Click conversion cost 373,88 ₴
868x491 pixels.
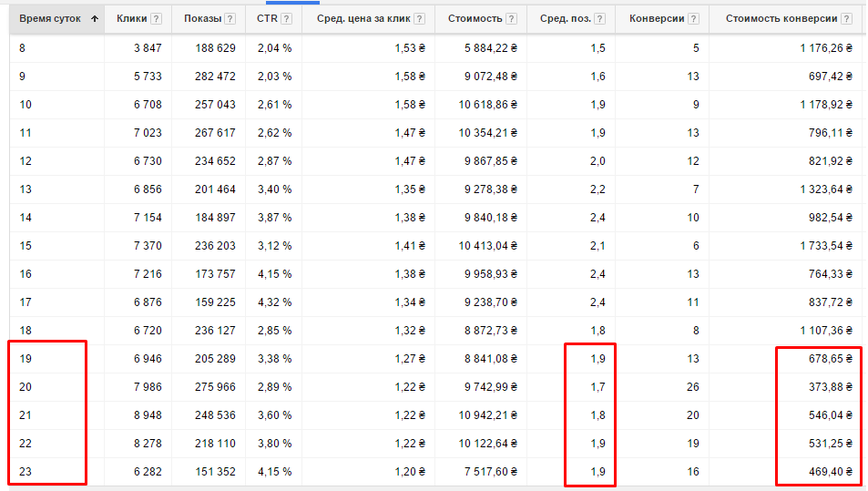tap(831, 387)
